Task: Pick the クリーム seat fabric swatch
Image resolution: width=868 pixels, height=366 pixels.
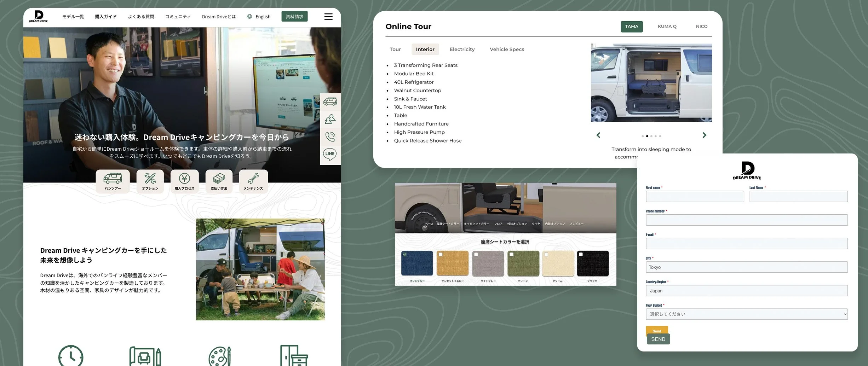Action: pyautogui.click(x=558, y=263)
